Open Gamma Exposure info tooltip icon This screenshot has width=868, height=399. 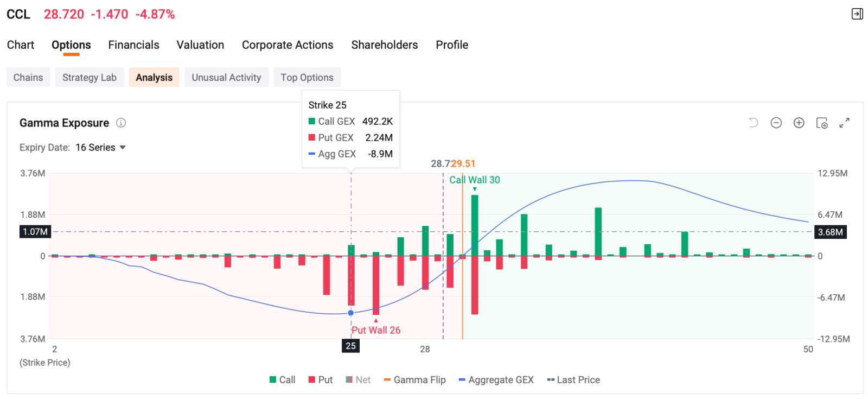(121, 123)
